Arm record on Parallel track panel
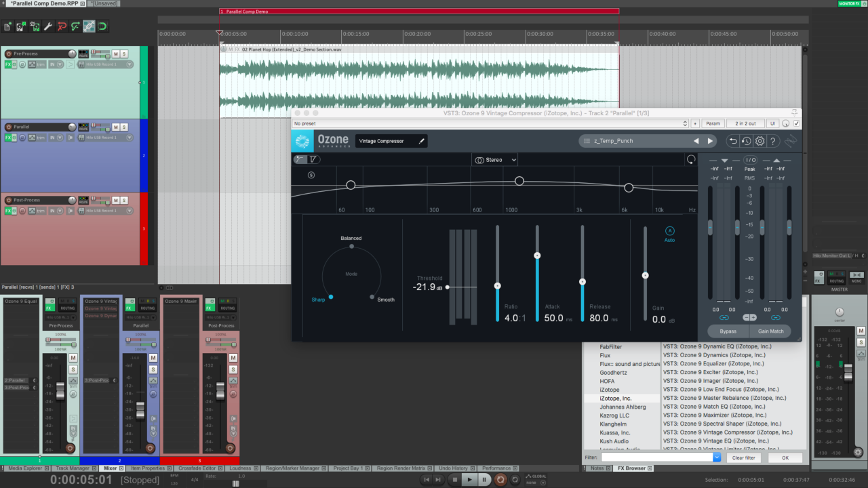This screenshot has width=868, height=488. pyautogui.click(x=8, y=127)
